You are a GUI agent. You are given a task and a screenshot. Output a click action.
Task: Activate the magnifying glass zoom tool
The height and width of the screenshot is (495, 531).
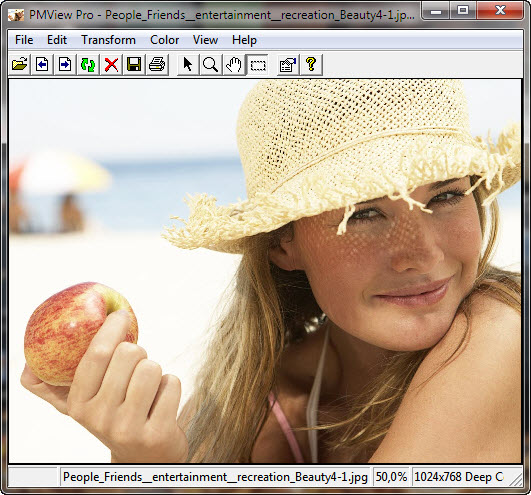tap(210, 64)
